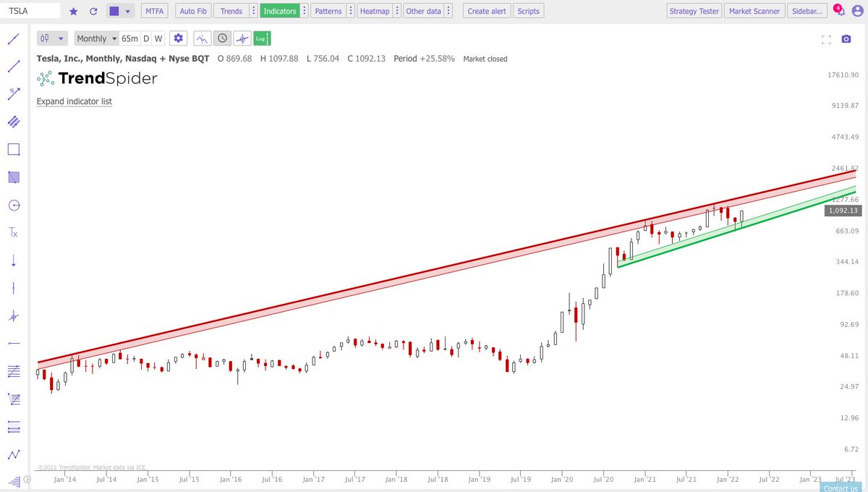This screenshot has height=492, width=868.
Task: Open the Scripts menu
Action: pos(529,12)
